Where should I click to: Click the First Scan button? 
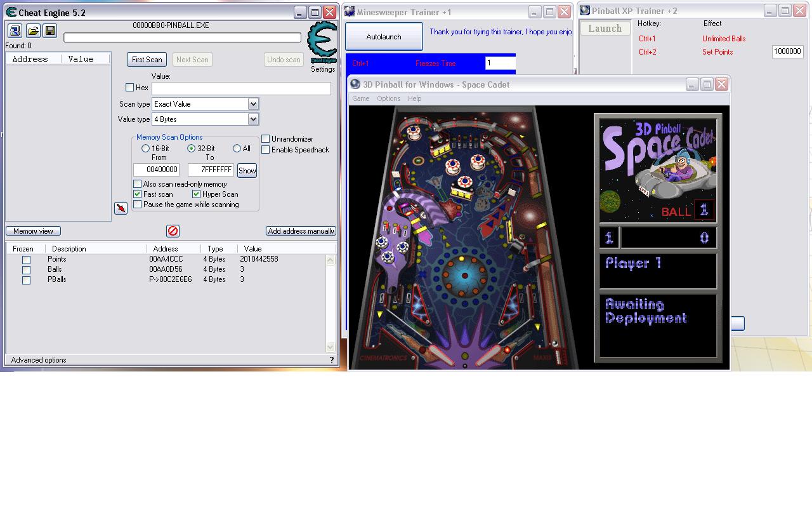(x=147, y=60)
